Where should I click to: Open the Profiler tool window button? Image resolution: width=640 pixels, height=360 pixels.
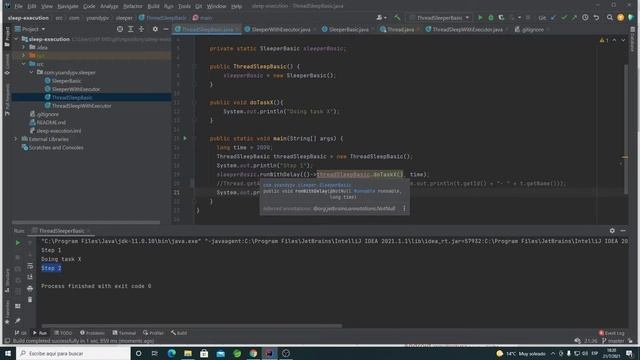[153, 333]
